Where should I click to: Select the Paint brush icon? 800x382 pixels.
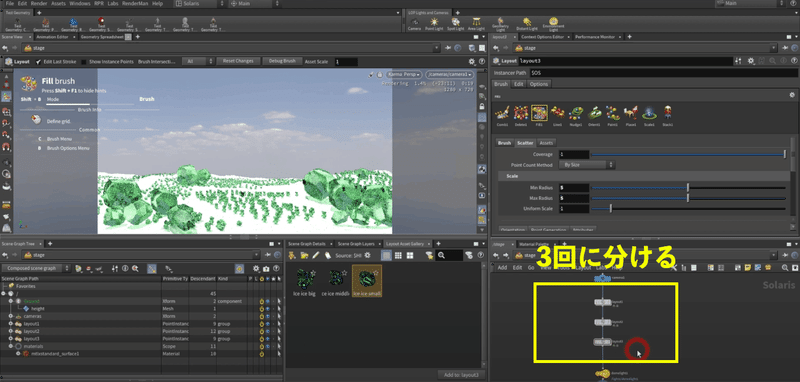(613, 114)
